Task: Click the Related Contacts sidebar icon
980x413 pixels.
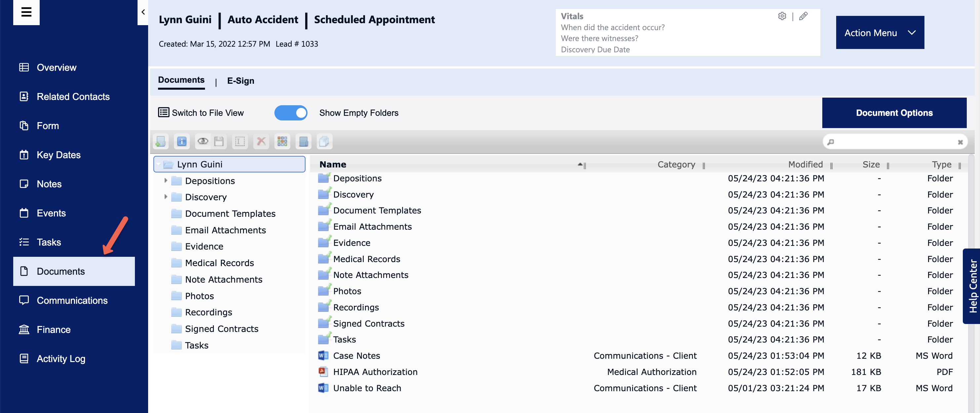Action: pos(24,96)
